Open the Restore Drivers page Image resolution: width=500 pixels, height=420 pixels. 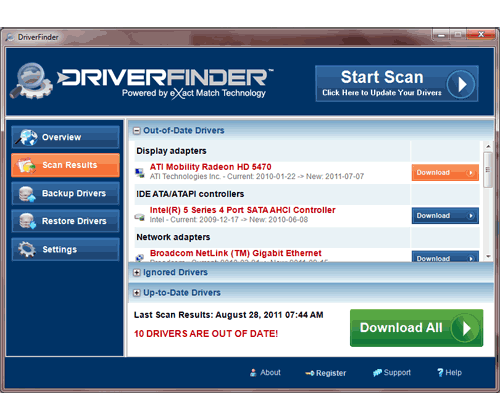coord(65,221)
